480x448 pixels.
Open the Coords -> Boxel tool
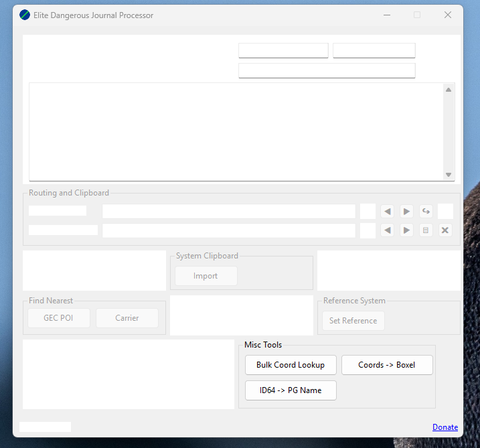[x=387, y=365]
